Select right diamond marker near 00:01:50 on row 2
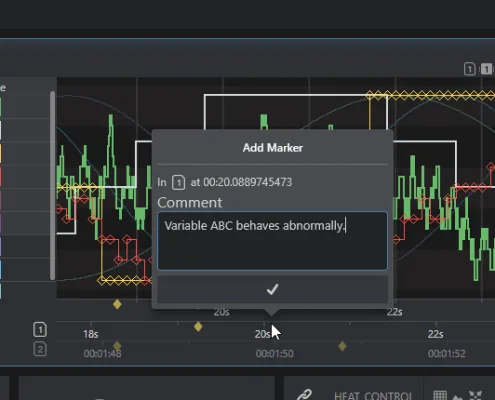Screen dimensions: 495x400 [x=342, y=346]
